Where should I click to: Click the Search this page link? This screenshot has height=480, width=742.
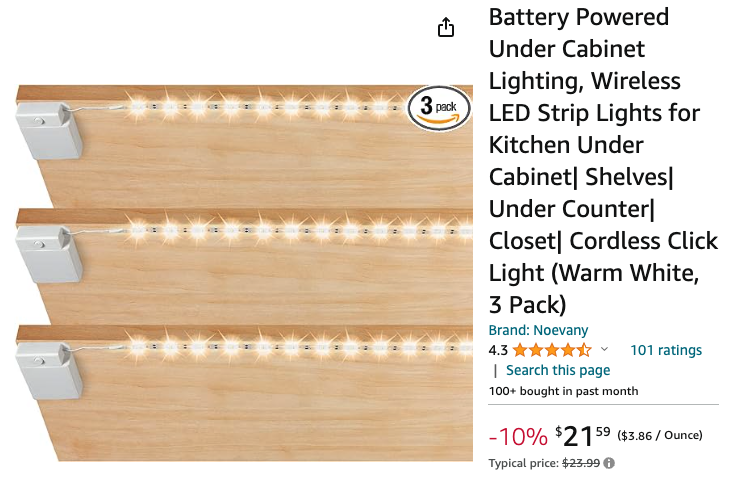(557, 370)
